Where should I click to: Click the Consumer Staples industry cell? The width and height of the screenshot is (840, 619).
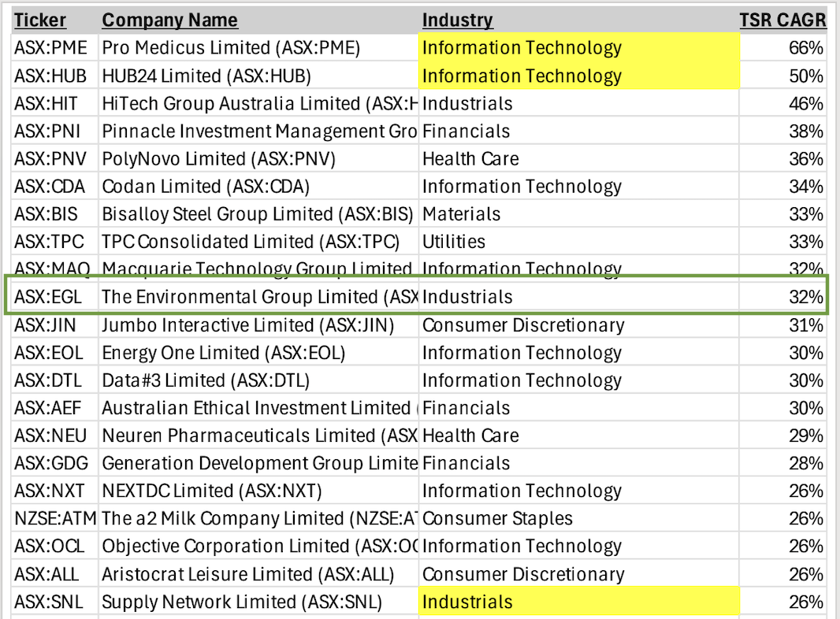point(497,519)
